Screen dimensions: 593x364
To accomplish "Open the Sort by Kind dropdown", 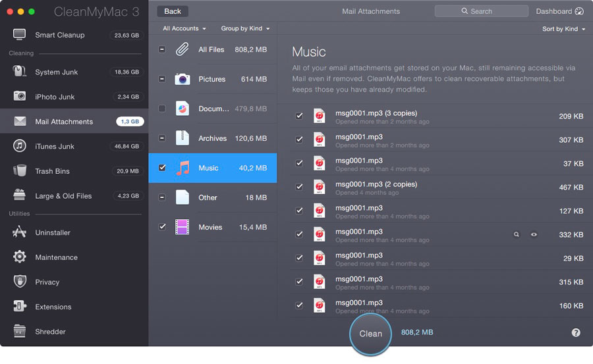I will pos(563,29).
